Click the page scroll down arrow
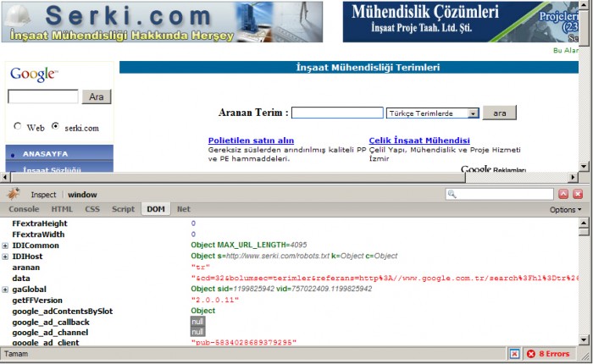593x364 pixels. 584,166
